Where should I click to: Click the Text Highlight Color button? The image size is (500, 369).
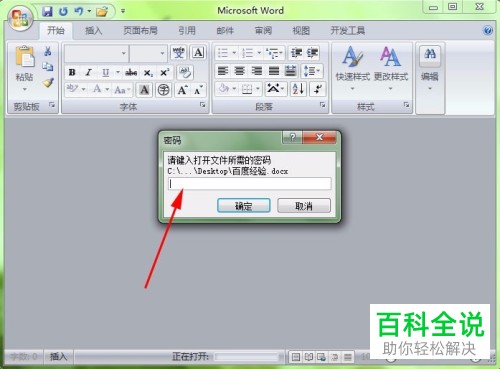[x=72, y=89]
